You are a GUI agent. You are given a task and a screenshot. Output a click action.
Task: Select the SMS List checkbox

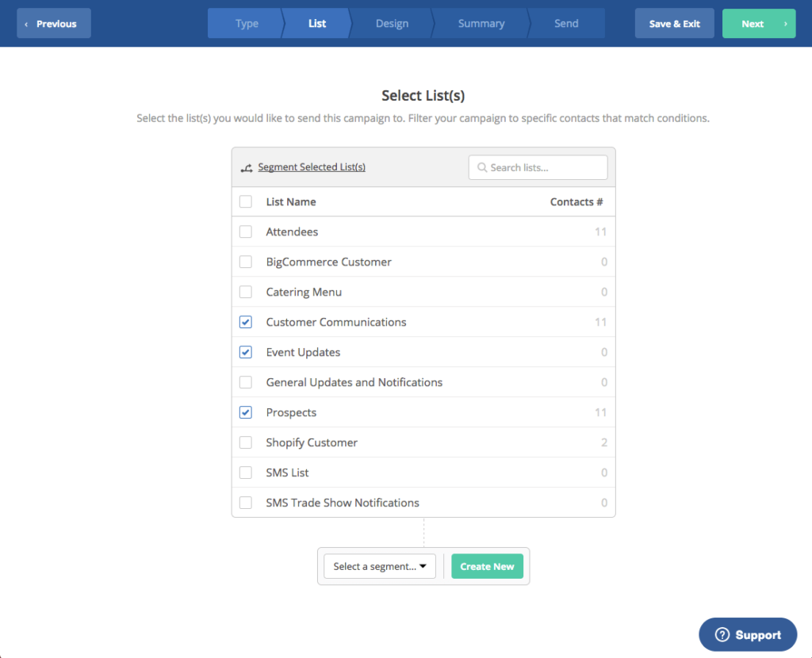[246, 472]
